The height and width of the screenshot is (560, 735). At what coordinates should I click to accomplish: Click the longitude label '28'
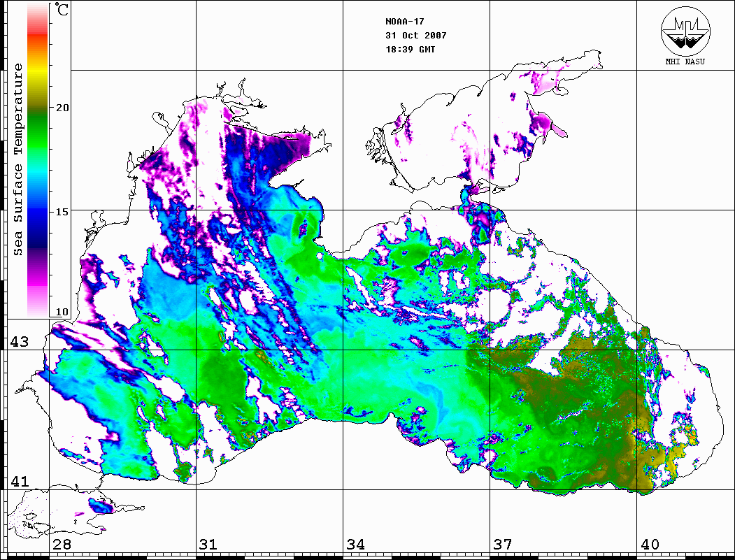(62, 545)
